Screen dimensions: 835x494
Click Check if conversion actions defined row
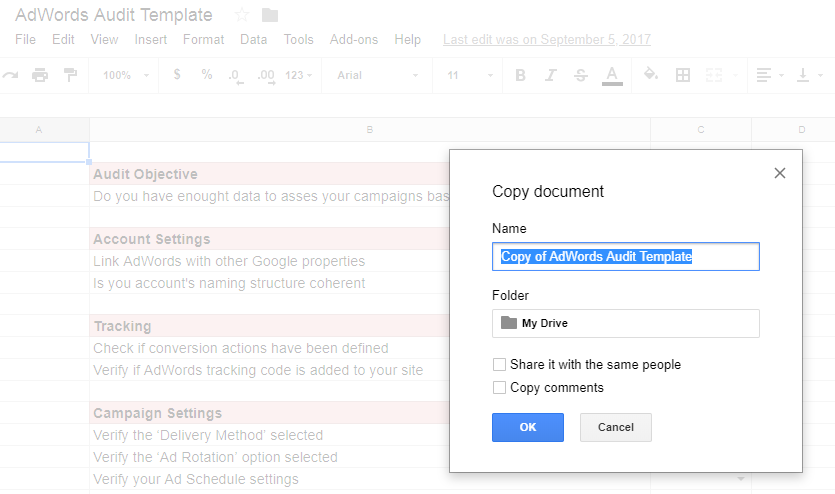[x=269, y=348]
